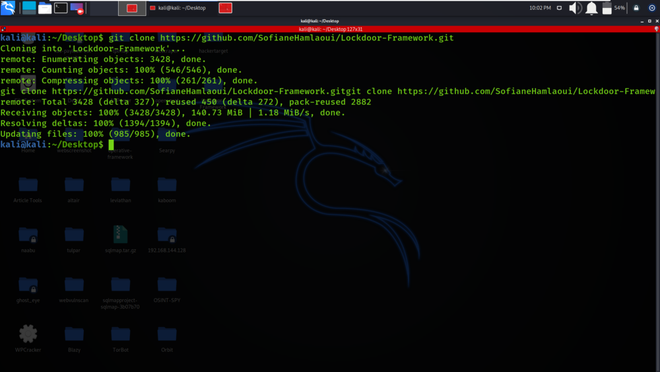
Task: Click the "Resolving deltas: 100% (1394/1394)" line
Action: [x=106, y=123]
